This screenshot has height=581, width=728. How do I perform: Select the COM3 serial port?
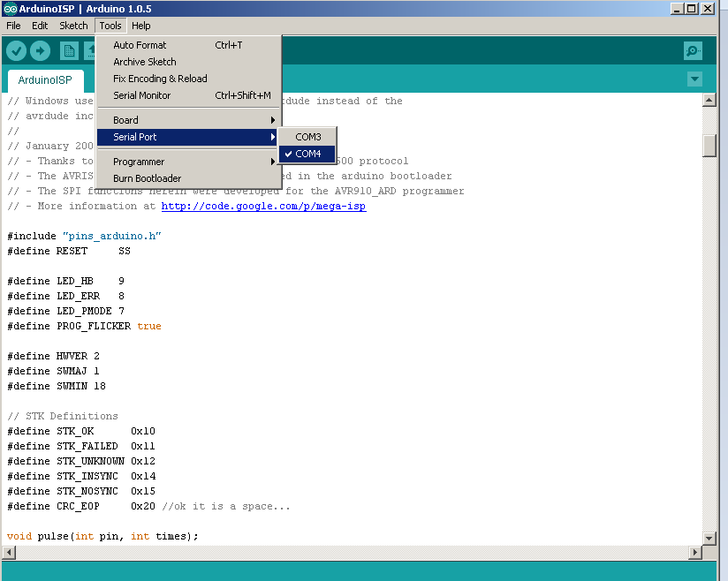(307, 137)
